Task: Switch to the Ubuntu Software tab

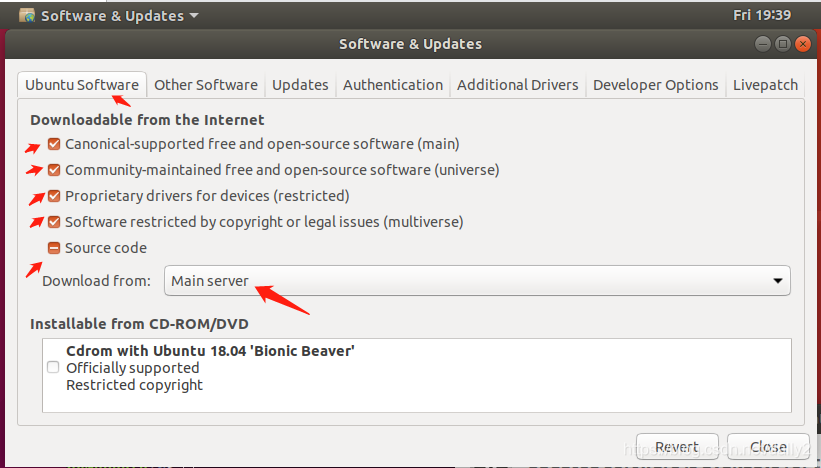Action: [82, 85]
